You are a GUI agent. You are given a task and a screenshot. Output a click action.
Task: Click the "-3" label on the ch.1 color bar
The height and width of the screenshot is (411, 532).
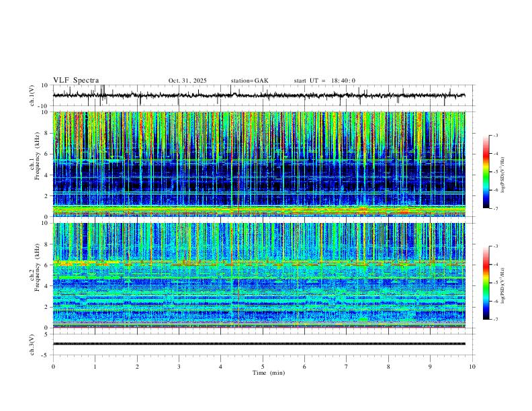click(496, 135)
